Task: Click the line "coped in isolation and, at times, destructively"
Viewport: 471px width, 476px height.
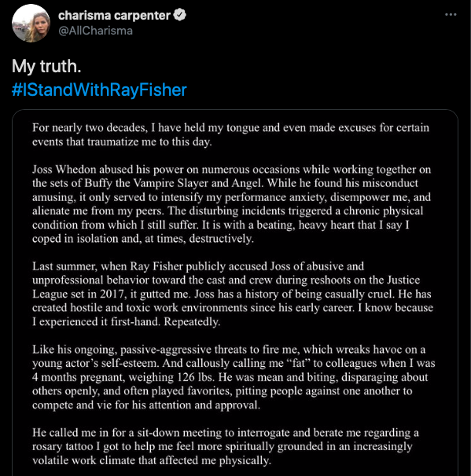Action: coord(143,239)
